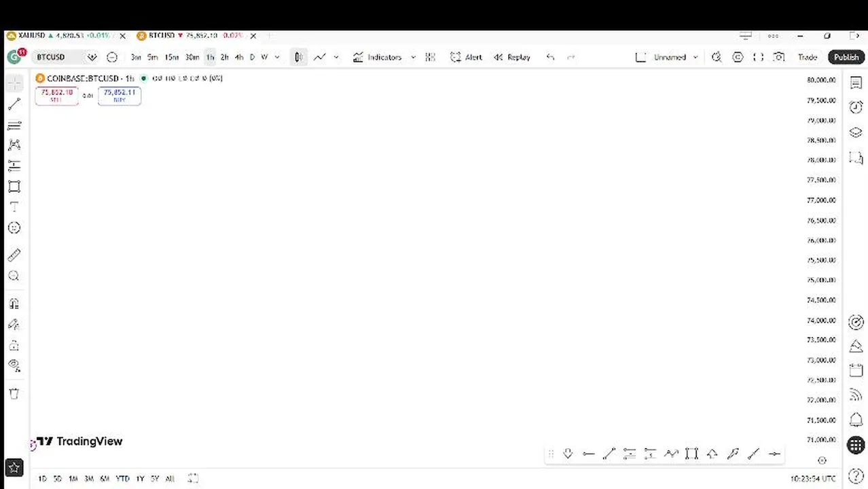Open the indicator templates grid icon
The width and height of the screenshot is (868, 489).
tap(430, 57)
